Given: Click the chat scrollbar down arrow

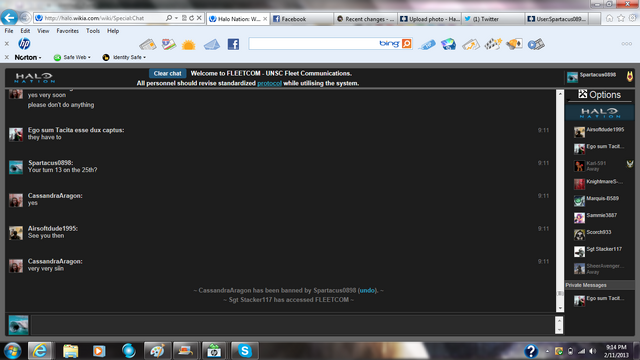Looking at the screenshot, I should (x=560, y=308).
